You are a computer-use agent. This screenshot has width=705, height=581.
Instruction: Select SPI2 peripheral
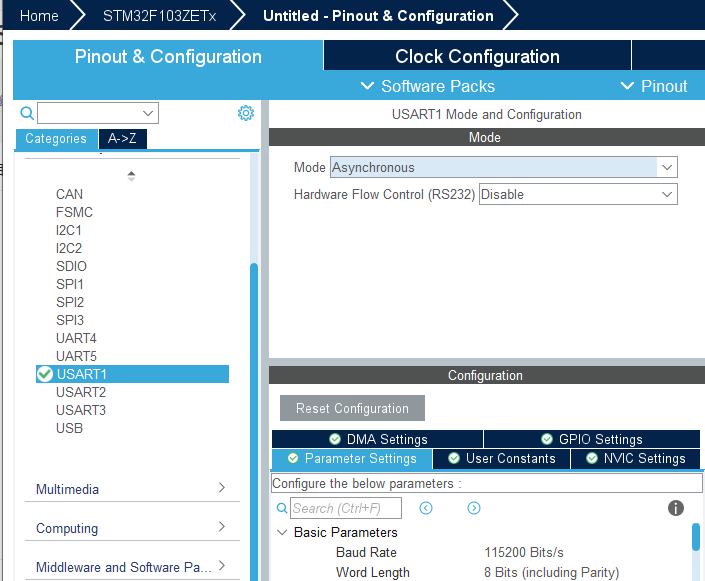pos(70,302)
